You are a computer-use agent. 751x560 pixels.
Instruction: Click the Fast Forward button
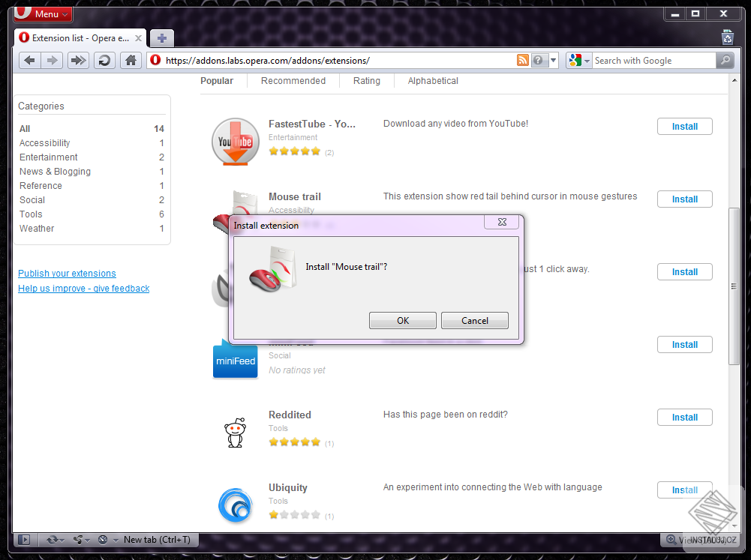(x=78, y=60)
